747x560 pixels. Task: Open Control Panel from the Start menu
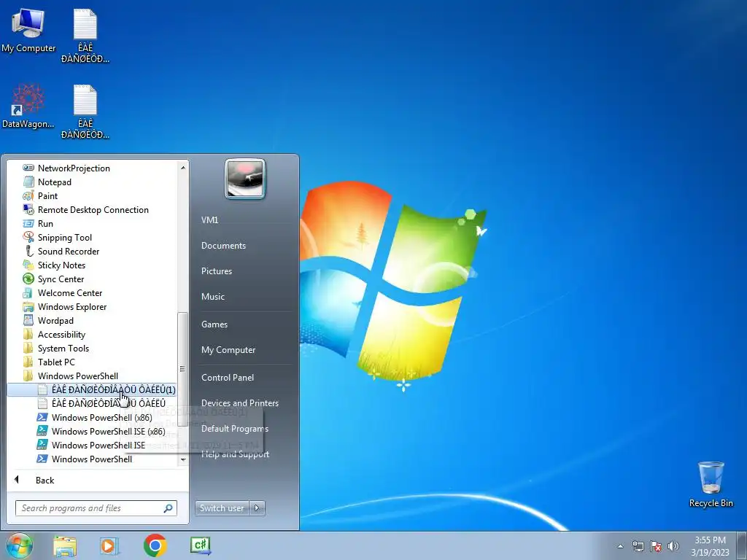pyautogui.click(x=228, y=378)
